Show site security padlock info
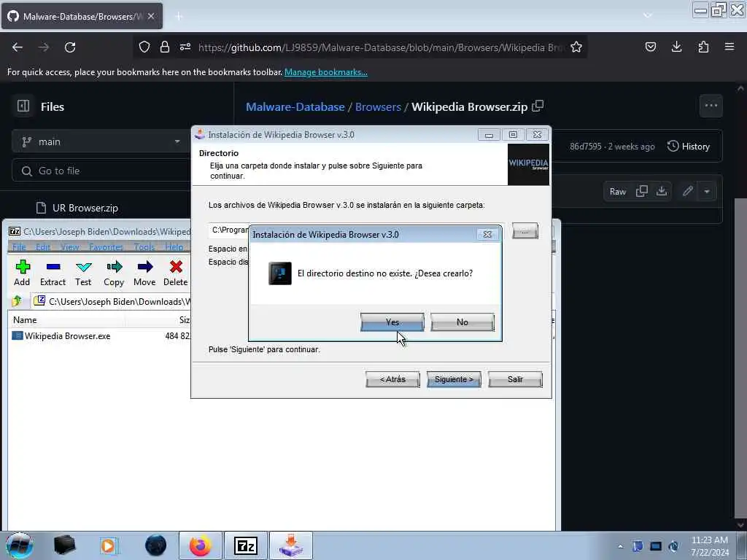This screenshot has width=747, height=560. pos(165,47)
